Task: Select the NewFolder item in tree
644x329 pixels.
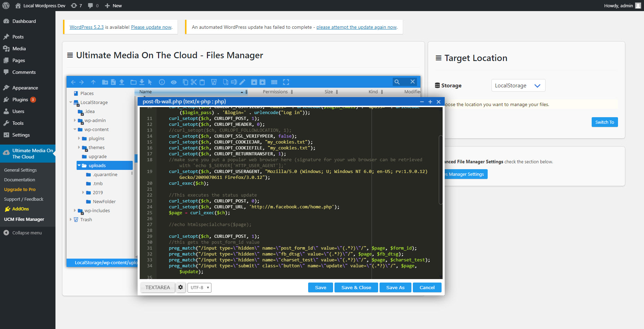Action: pyautogui.click(x=104, y=201)
